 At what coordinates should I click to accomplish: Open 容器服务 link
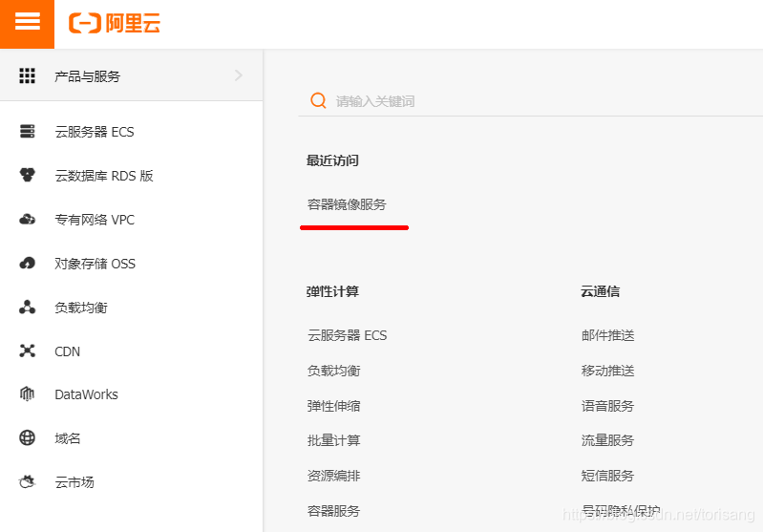coord(334,511)
